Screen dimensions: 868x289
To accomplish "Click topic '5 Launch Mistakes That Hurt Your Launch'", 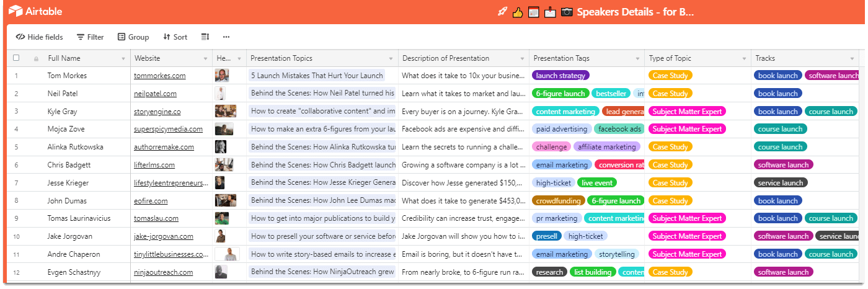I will point(316,76).
